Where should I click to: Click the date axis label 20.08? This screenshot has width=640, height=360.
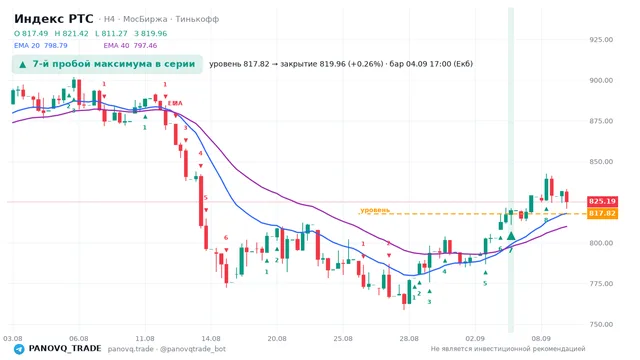[x=277, y=338]
